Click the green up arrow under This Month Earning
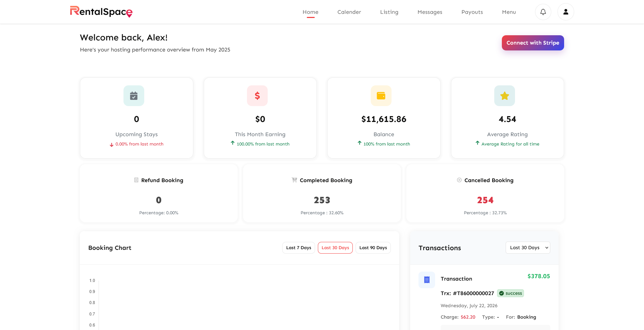 [x=233, y=143]
